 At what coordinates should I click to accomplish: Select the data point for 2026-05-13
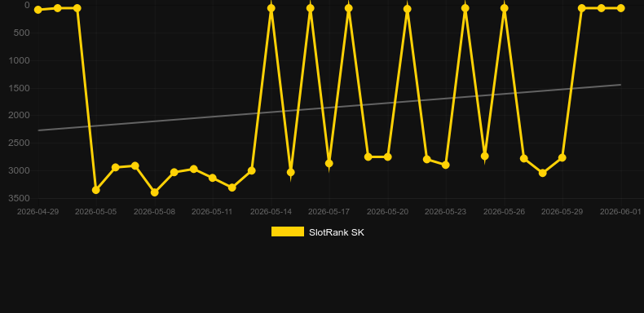[252, 170]
